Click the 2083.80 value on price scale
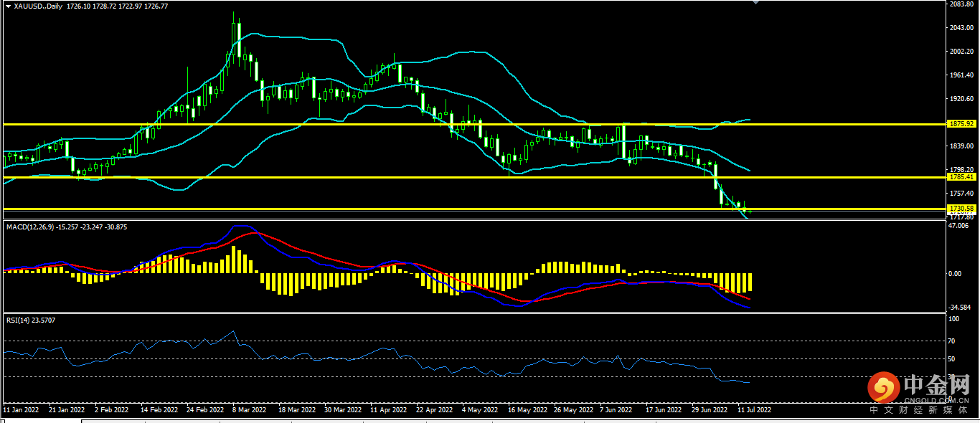 (x=960, y=4)
